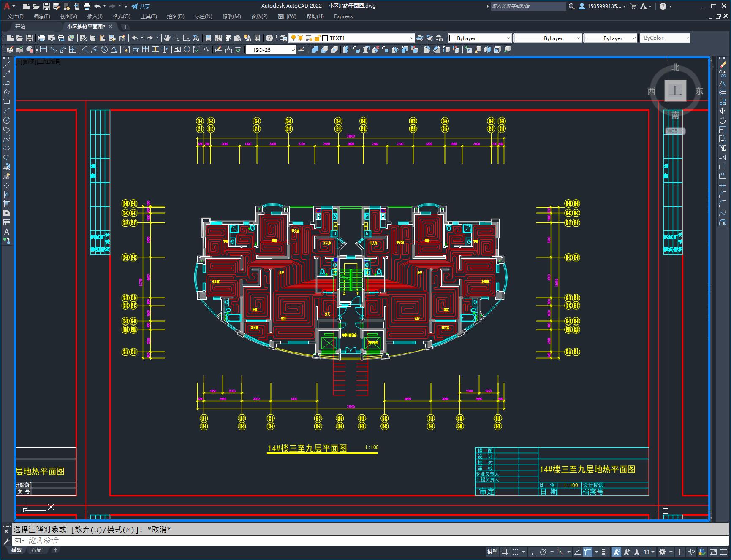
Task: Click the Aligned dimension tool icon
Action: click(x=53, y=49)
